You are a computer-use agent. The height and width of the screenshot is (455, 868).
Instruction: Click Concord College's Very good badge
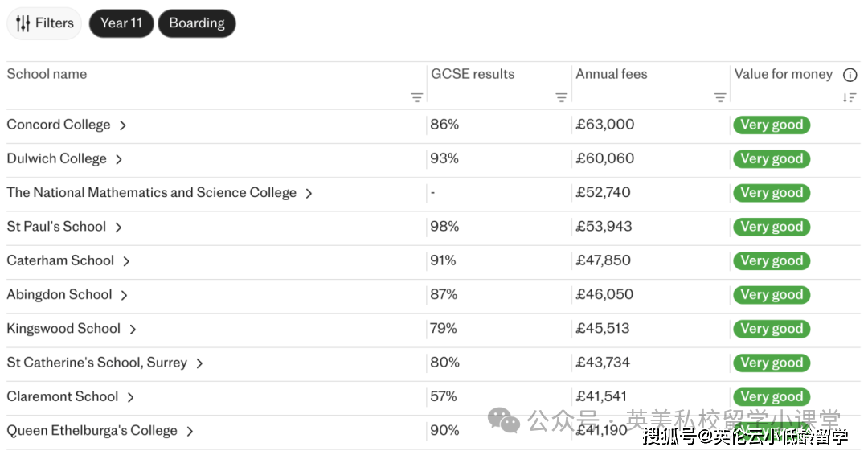771,125
